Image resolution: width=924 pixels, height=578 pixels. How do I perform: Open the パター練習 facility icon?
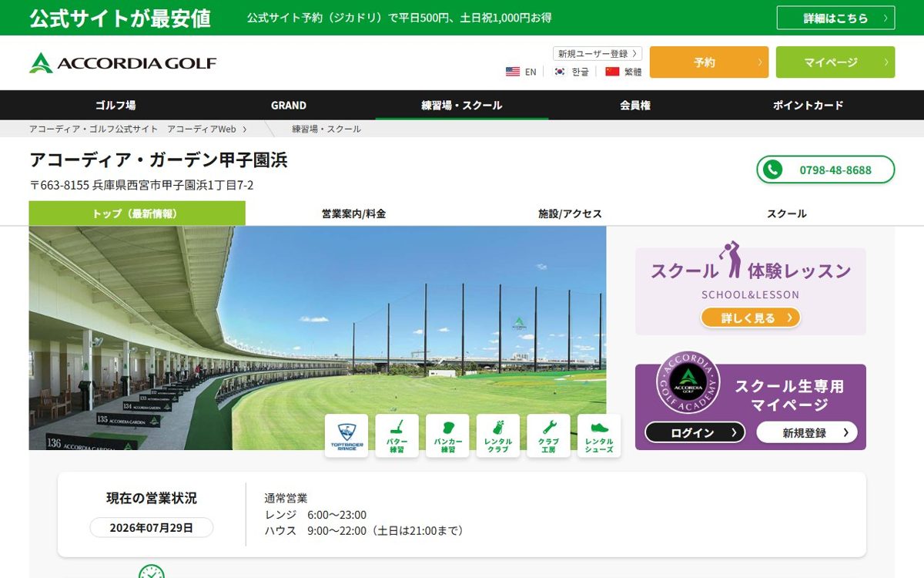point(397,435)
